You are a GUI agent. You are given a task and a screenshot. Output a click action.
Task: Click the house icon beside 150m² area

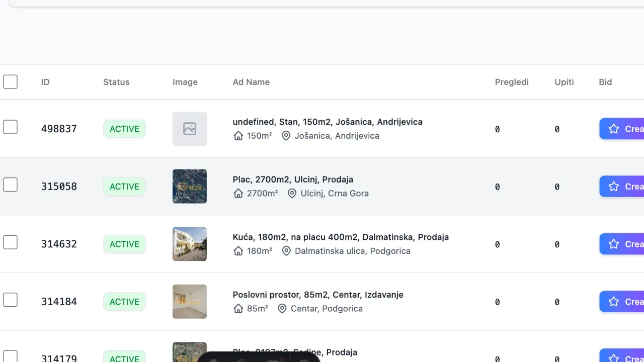point(238,136)
